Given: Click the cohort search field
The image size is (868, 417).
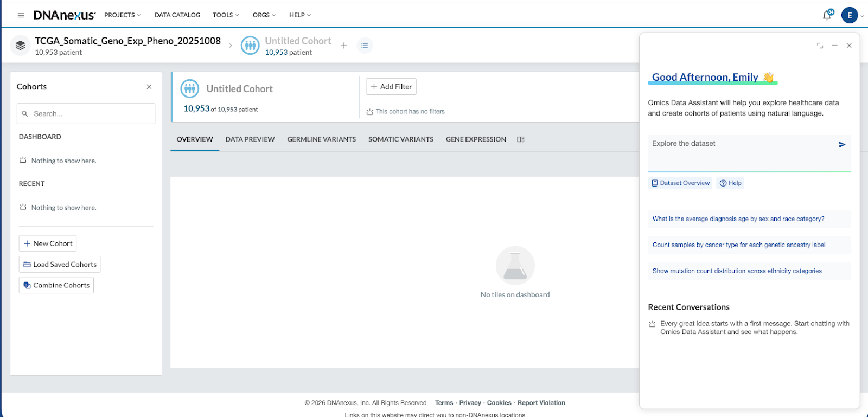Looking at the screenshot, I should pos(87,114).
